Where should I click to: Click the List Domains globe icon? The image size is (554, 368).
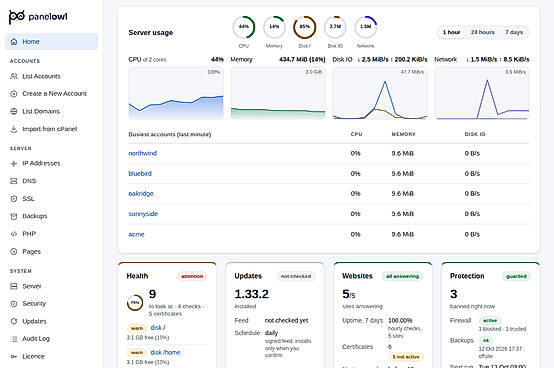[14, 111]
